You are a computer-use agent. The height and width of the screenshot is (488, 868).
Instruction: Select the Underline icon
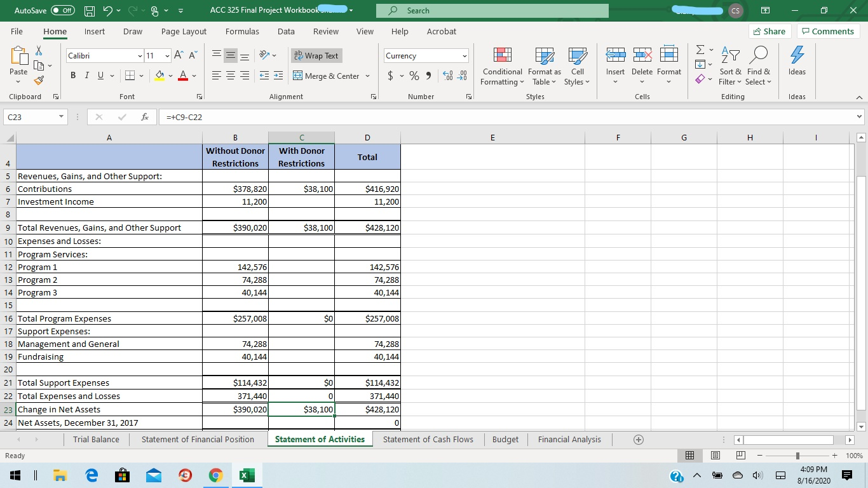point(100,75)
